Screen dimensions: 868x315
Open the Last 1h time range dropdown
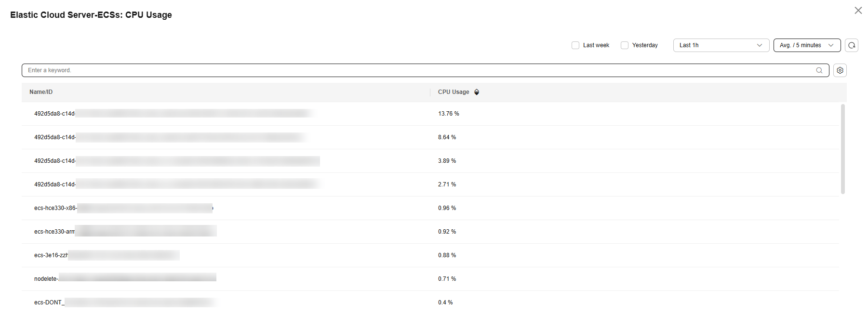coord(721,45)
